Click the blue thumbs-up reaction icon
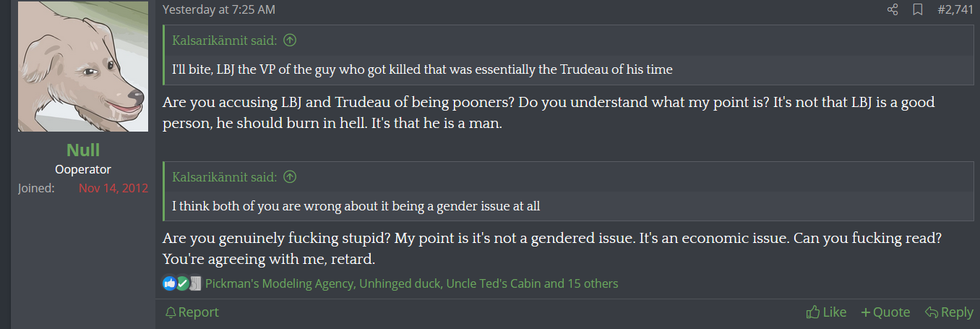The width and height of the screenshot is (980, 329). pos(169,283)
